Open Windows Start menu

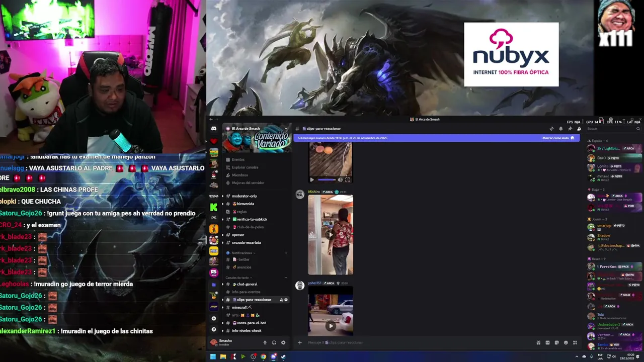click(x=213, y=357)
